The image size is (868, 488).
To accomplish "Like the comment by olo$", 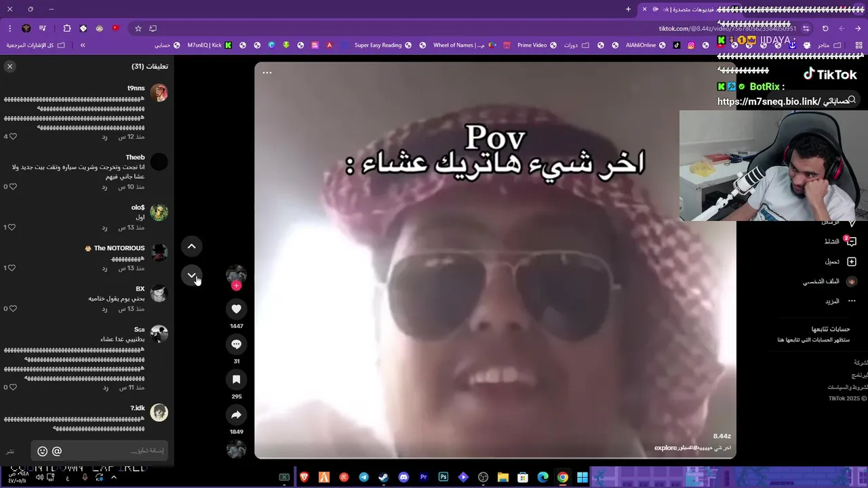I will (x=13, y=227).
